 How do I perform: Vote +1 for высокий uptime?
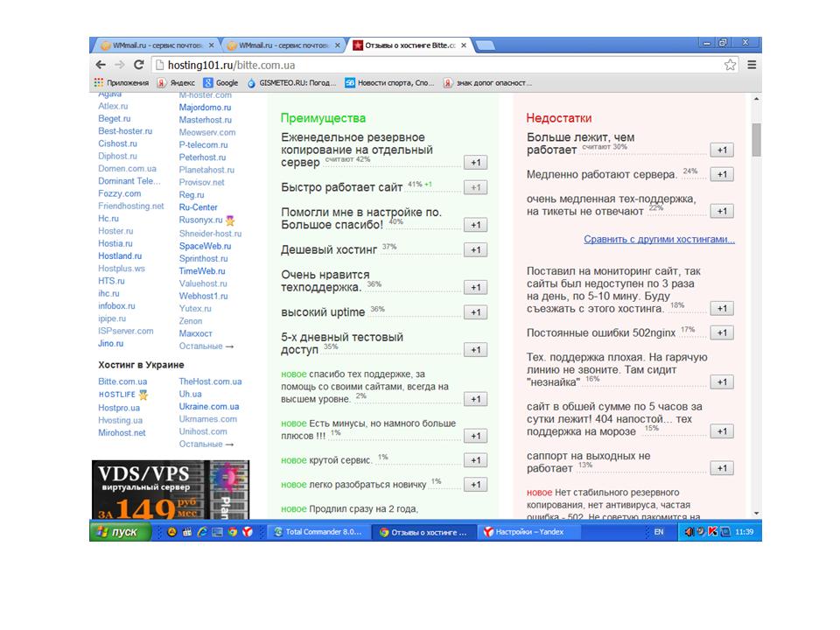click(476, 312)
